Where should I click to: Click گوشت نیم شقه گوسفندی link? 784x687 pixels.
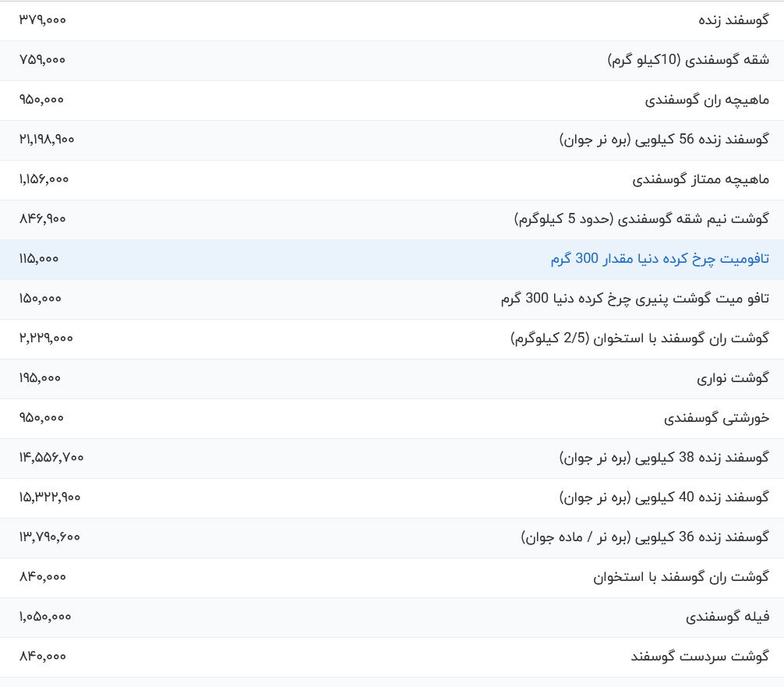tap(641, 219)
